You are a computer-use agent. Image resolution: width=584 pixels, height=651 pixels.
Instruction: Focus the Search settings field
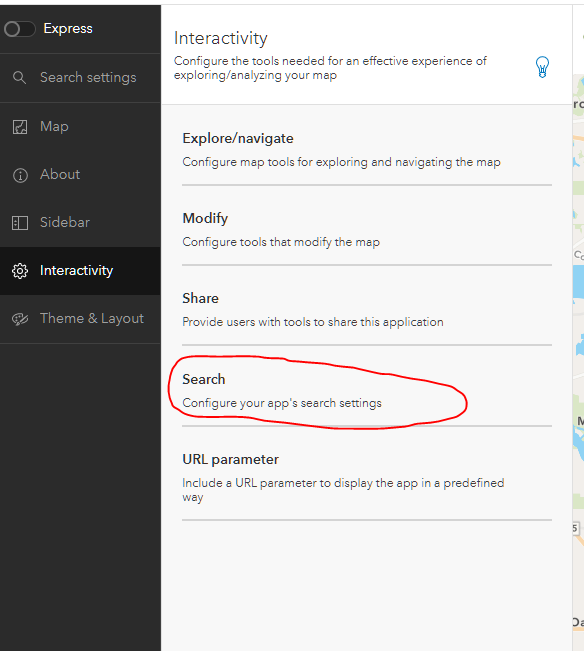point(80,78)
